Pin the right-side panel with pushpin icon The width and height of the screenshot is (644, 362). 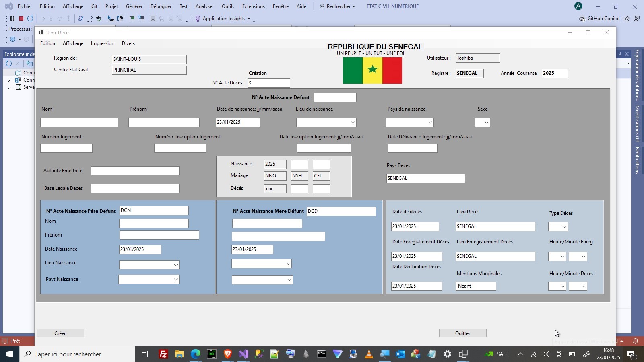click(x=620, y=54)
